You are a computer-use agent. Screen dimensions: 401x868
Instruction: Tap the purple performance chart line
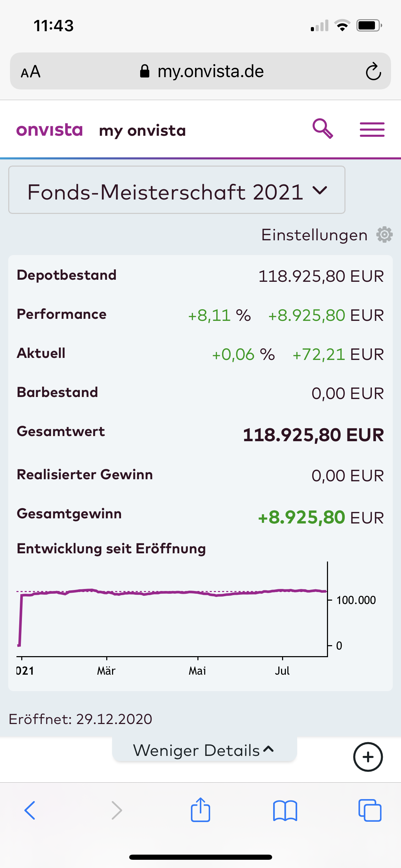pyautogui.click(x=171, y=592)
